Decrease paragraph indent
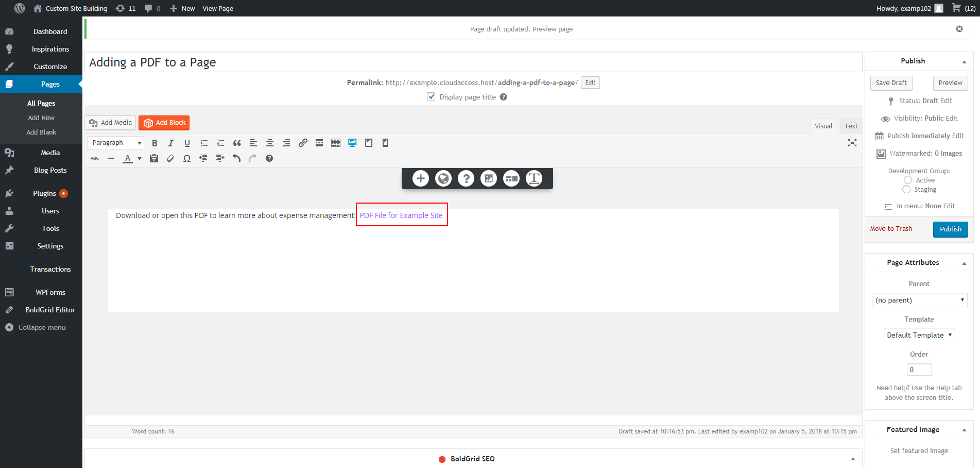This screenshot has width=980, height=468. point(203,158)
